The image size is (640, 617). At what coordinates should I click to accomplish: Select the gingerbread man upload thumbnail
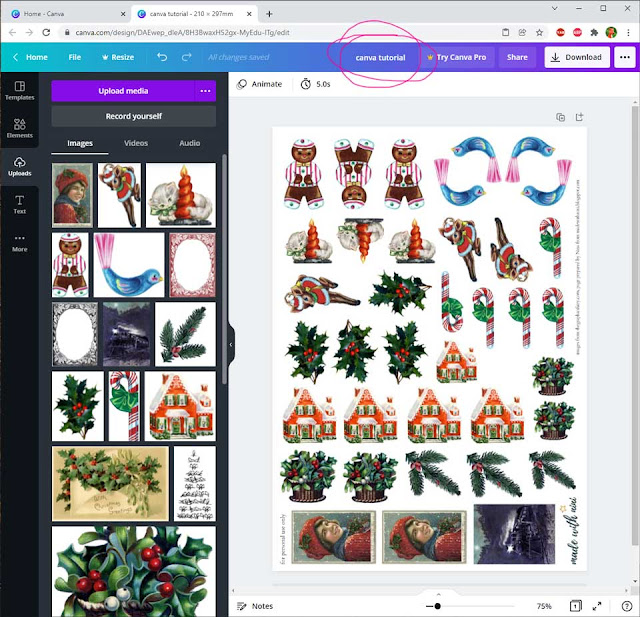click(70, 265)
